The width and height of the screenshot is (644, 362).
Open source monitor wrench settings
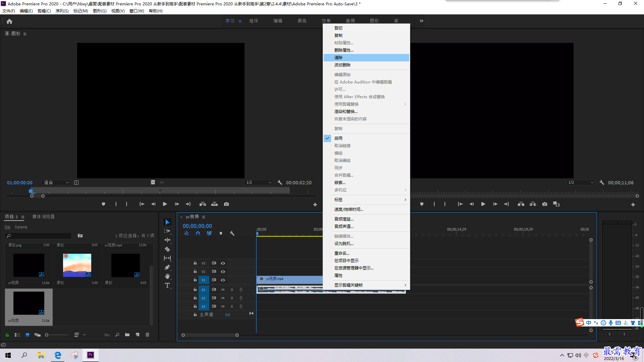pos(280,182)
